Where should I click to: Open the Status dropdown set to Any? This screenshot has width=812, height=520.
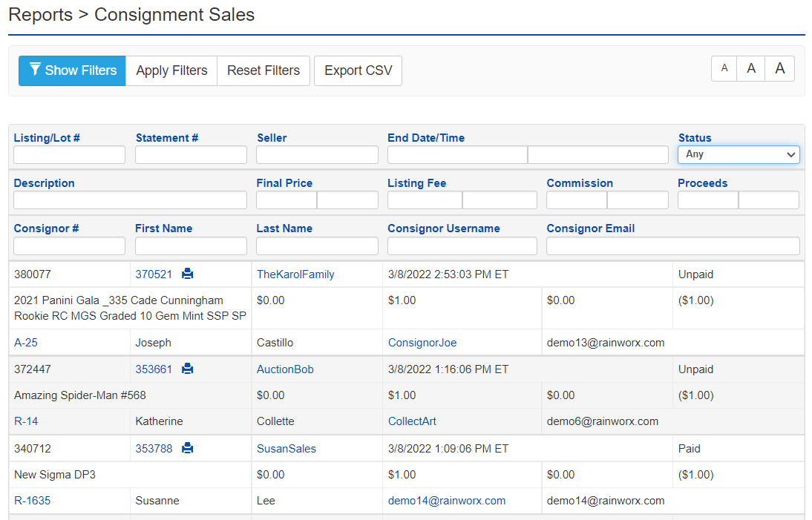point(739,154)
